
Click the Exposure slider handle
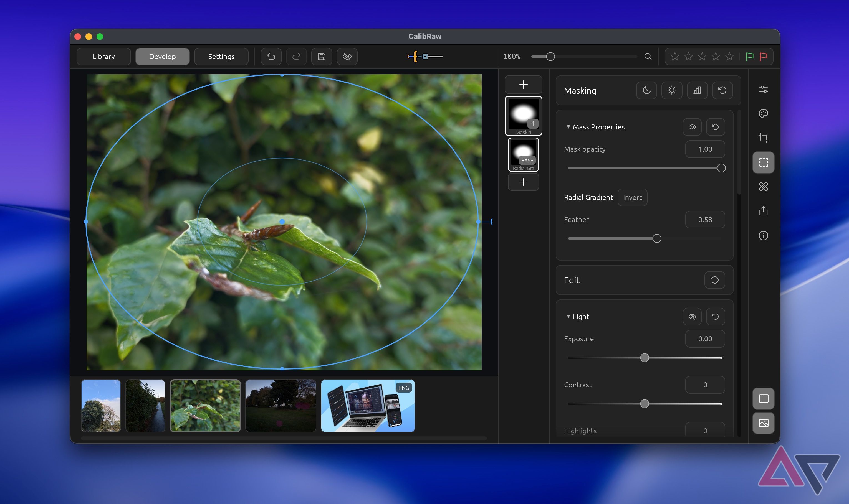(x=645, y=358)
